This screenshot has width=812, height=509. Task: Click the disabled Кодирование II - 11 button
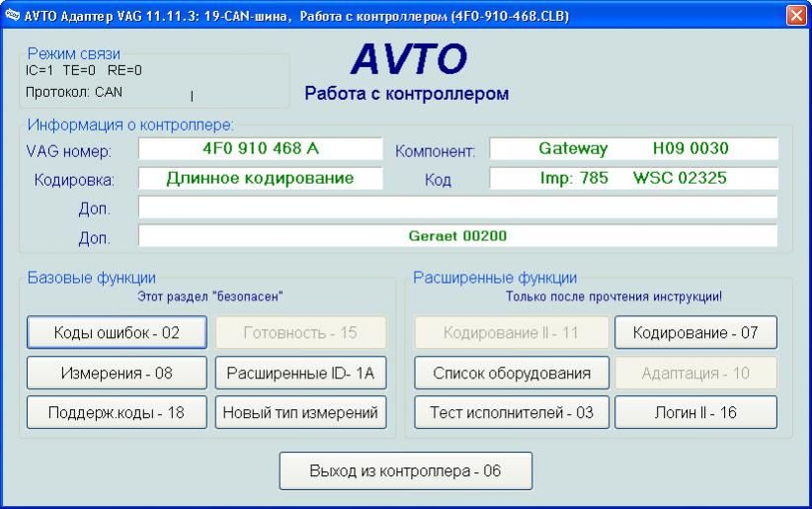[x=512, y=332]
